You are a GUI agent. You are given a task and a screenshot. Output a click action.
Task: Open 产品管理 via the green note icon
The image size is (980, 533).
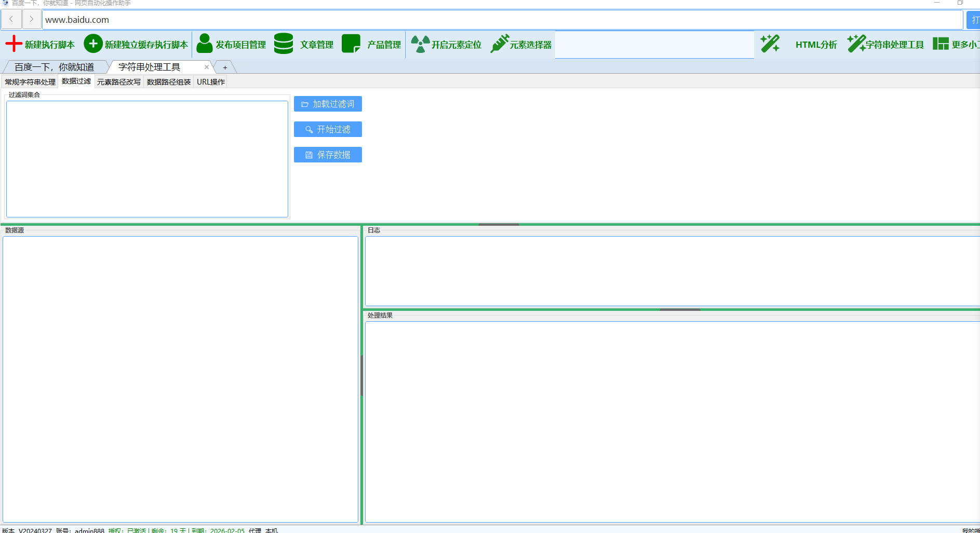point(351,44)
